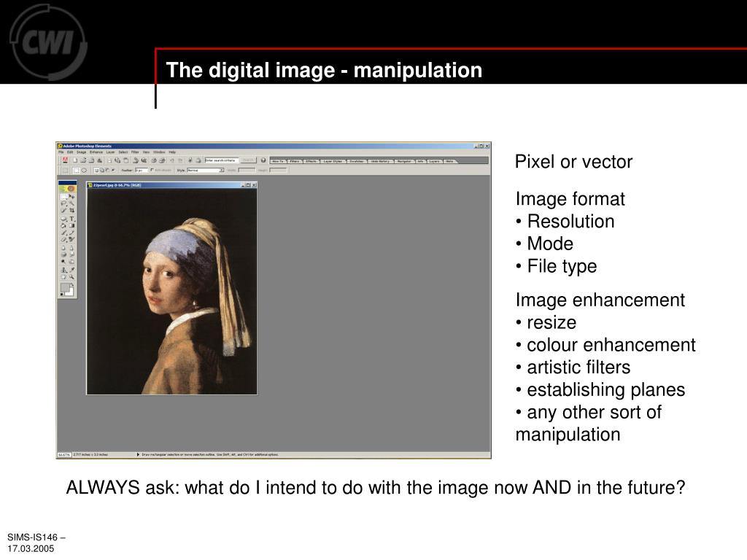The image size is (747, 560).
Task: Select the Lasso tool
Action: pos(64,203)
